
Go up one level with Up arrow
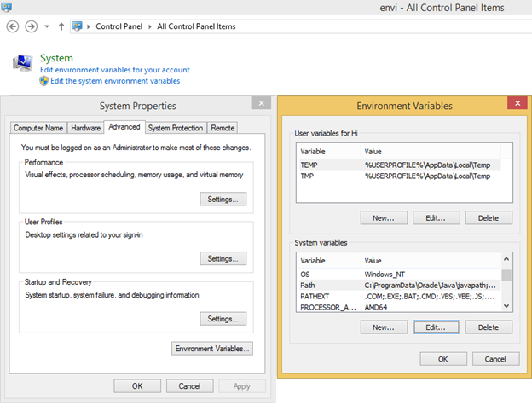[61, 26]
